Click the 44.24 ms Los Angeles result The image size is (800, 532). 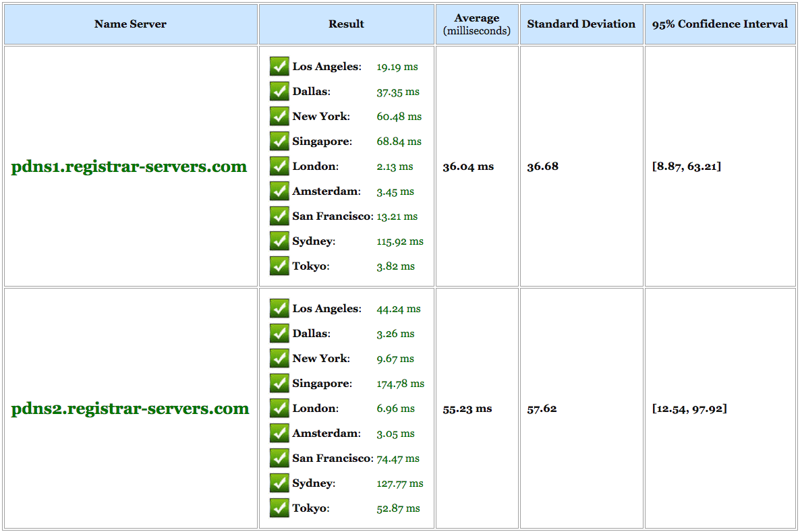[399, 309]
